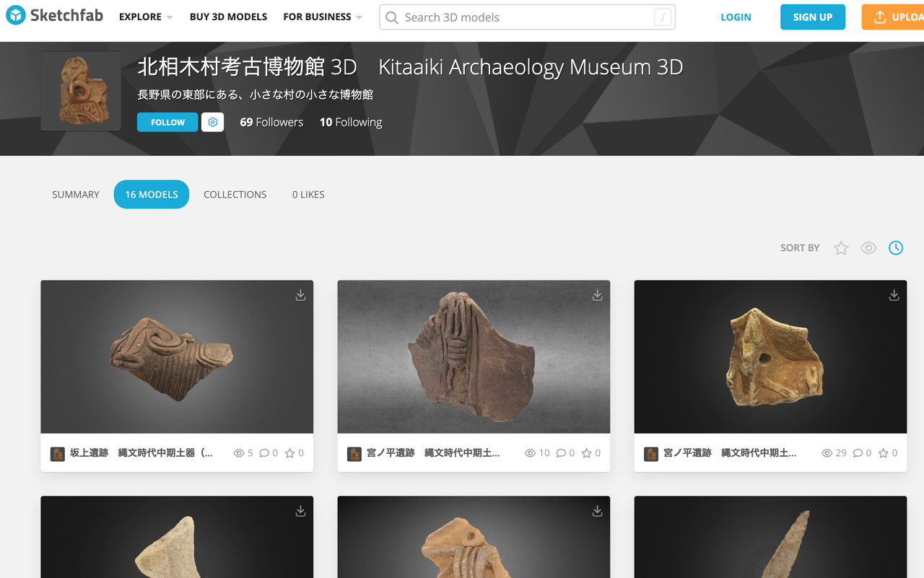Screen dimensions: 924x578
Task: Open the 0 LIKES tab
Action: [x=308, y=194]
